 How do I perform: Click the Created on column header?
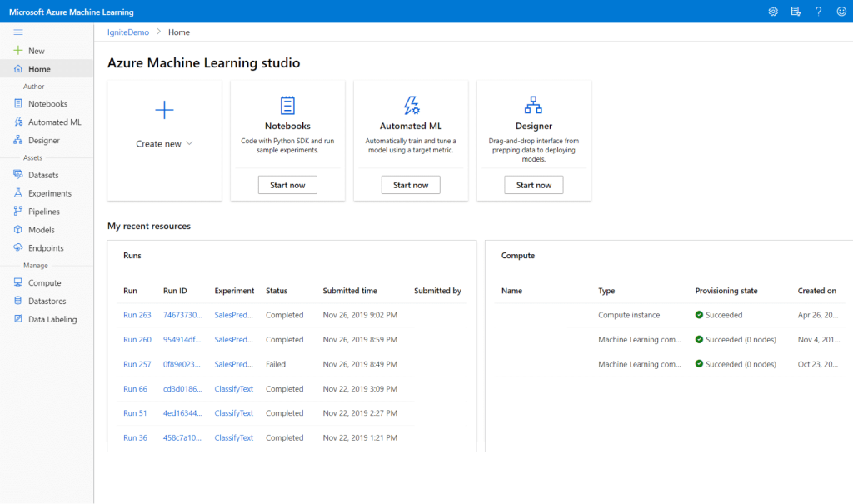coord(816,291)
